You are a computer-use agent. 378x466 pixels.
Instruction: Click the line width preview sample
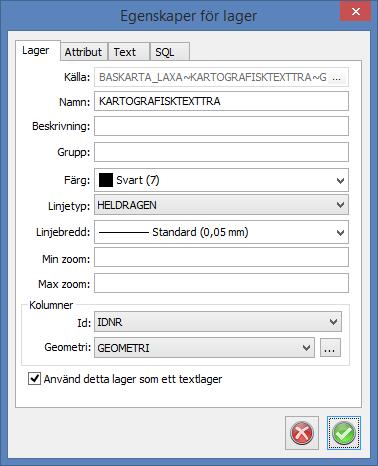[x=124, y=232]
